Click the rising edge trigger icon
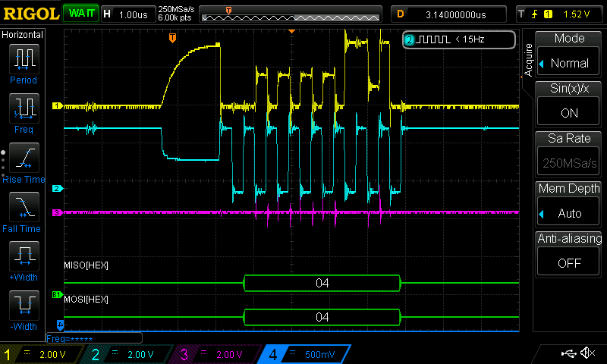Viewport: 607px width, 364px height. click(535, 14)
